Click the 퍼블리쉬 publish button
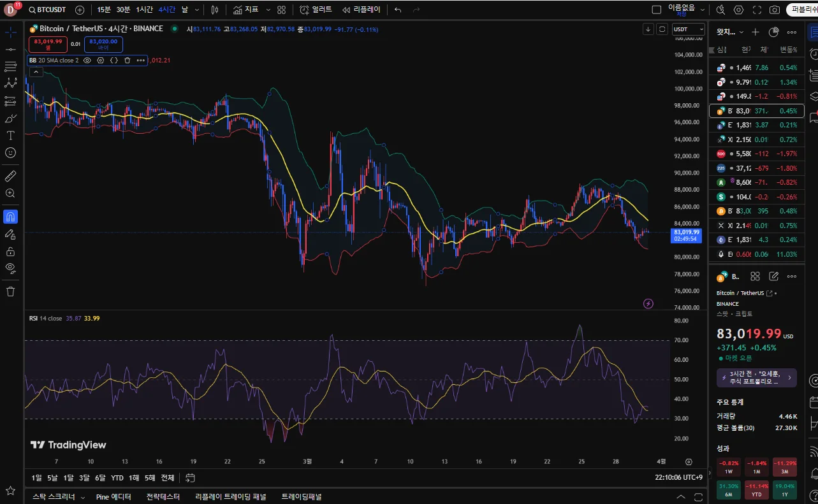Screen dimensions: 818x504 coord(803,10)
